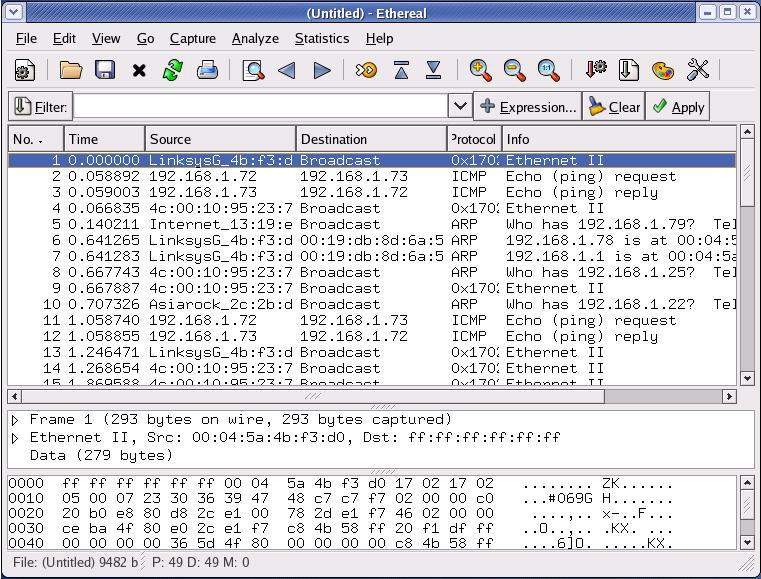Select packet 6 ARP 192.168.1.78 is at
The width and height of the screenshot is (761, 579).
coord(372,240)
